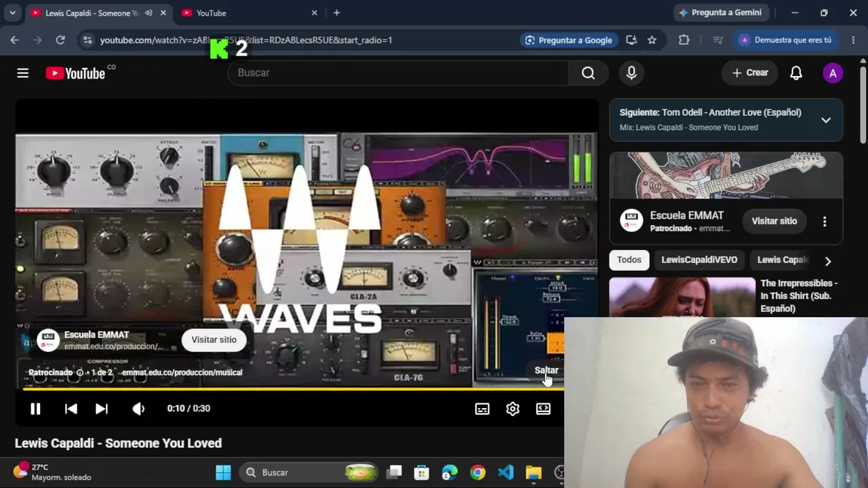Image resolution: width=868 pixels, height=488 pixels.
Task: Reload the current page
Action: pos(60,40)
